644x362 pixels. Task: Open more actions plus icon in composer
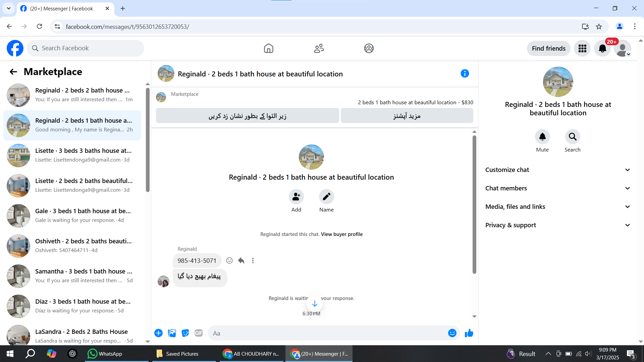tap(159, 333)
